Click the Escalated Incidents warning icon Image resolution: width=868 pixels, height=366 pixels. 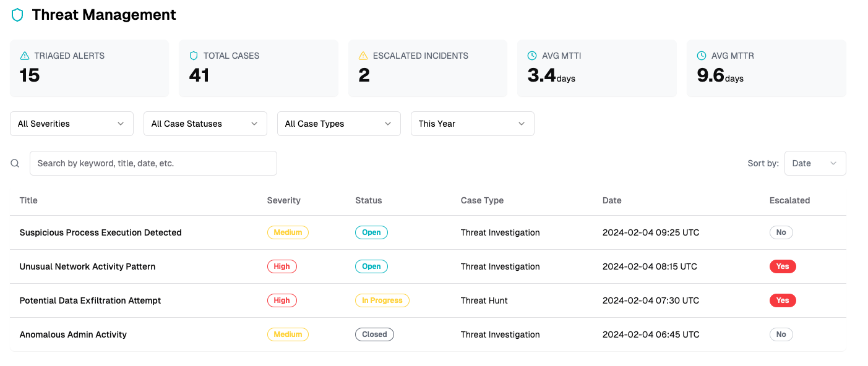[363, 56]
